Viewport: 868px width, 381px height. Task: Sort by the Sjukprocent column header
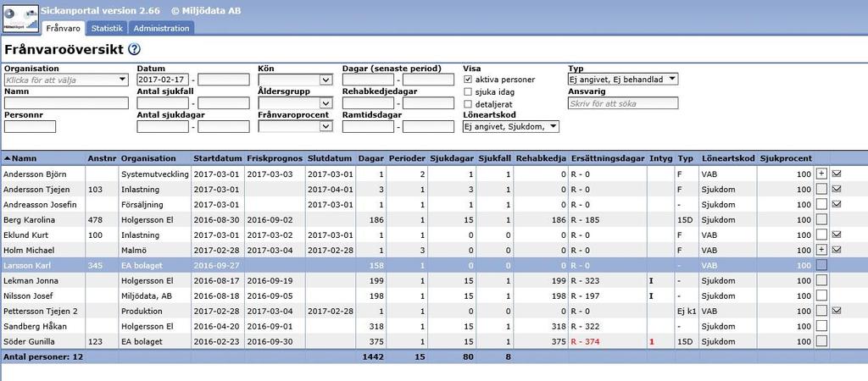(786, 158)
